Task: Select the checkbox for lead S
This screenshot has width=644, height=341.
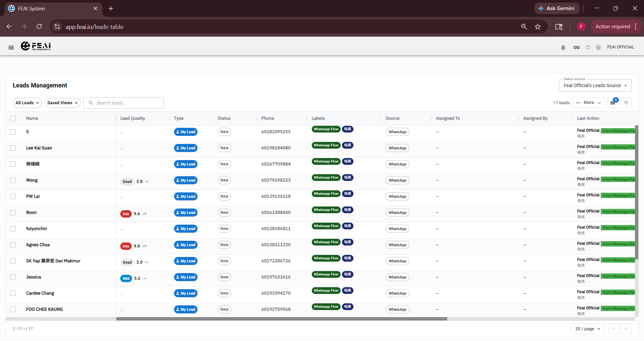Action: point(13,132)
